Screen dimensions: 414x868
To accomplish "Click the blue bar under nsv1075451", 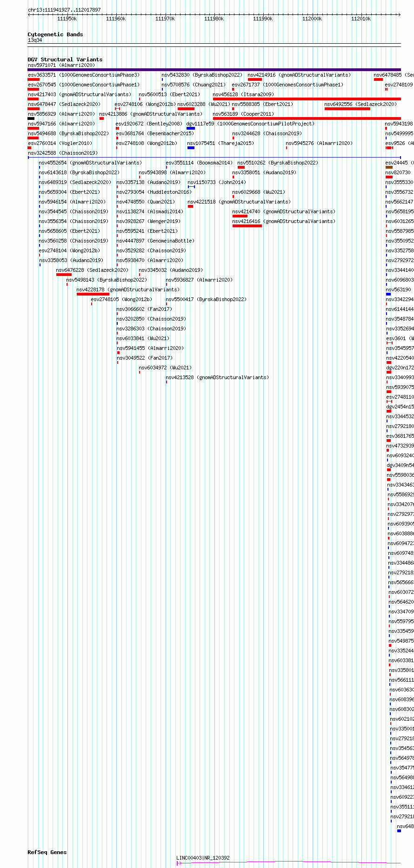I will tap(191, 148).
